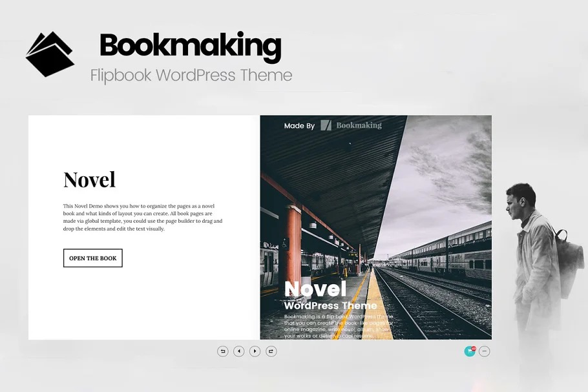The image size is (588, 392).
Task: Click the slash logo beside Made By
Action: [x=326, y=125]
